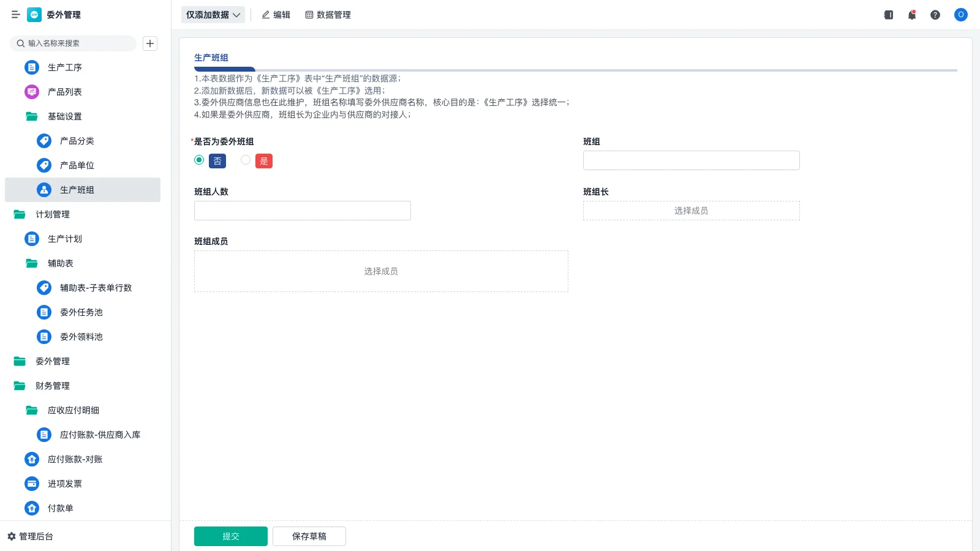Click 编辑 in the top toolbar
The height and width of the screenshot is (551, 980).
tap(276, 15)
